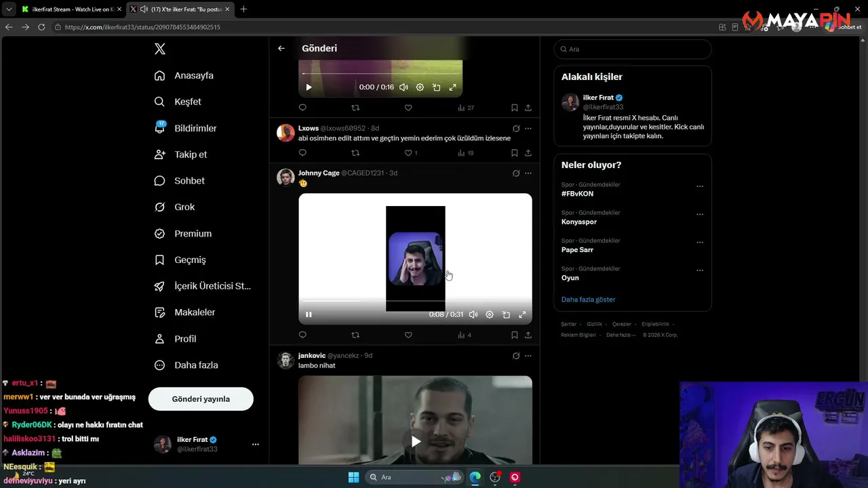Click the Ara search field
This screenshot has width=868, height=488.
coord(633,49)
